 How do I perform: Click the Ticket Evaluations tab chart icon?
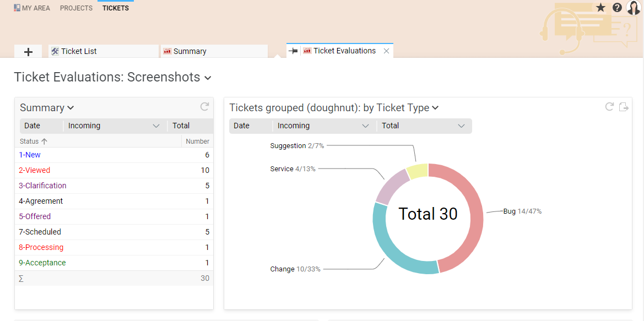pyautogui.click(x=307, y=51)
